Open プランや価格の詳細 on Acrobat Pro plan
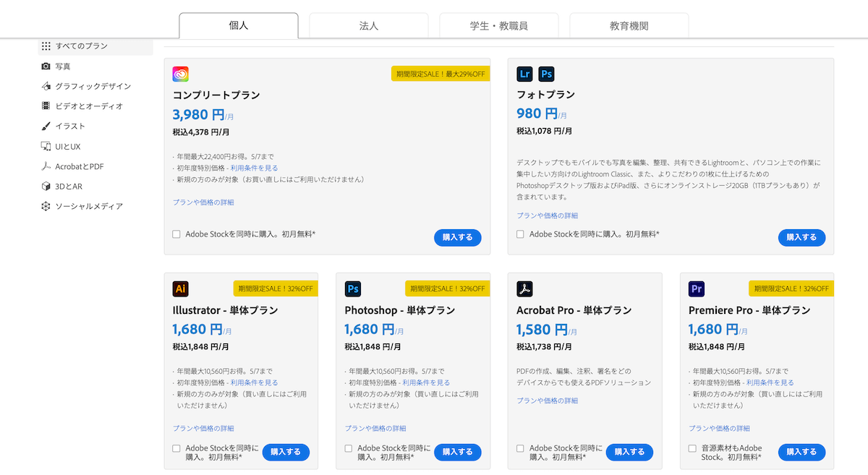 pyautogui.click(x=547, y=401)
